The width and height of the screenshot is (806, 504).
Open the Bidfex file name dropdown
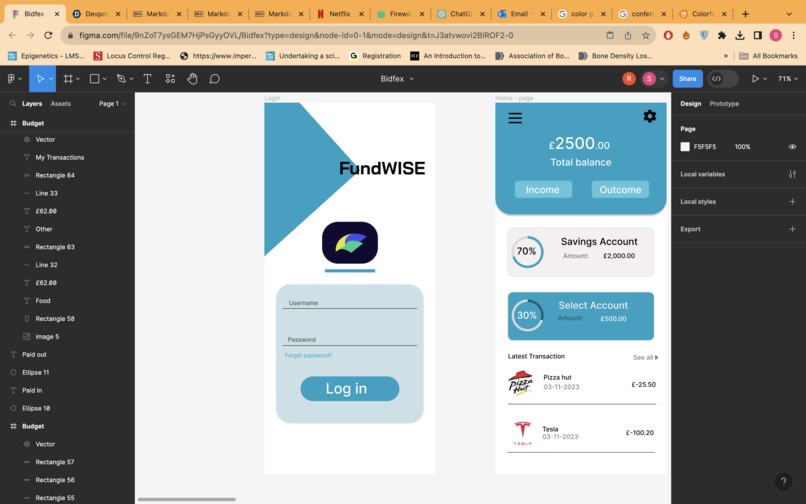[397, 79]
